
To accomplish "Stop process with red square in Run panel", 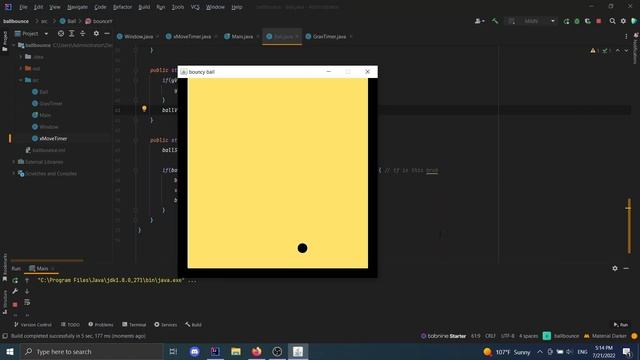I will click(x=15, y=304).
